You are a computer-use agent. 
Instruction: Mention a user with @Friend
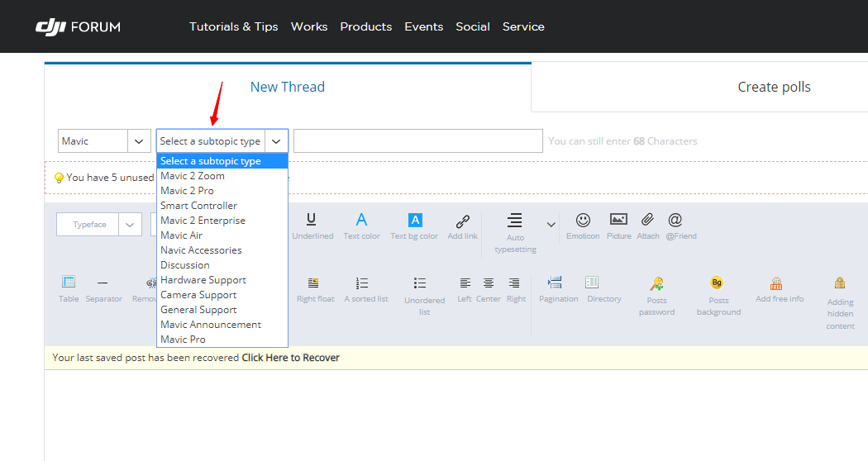[675, 220]
